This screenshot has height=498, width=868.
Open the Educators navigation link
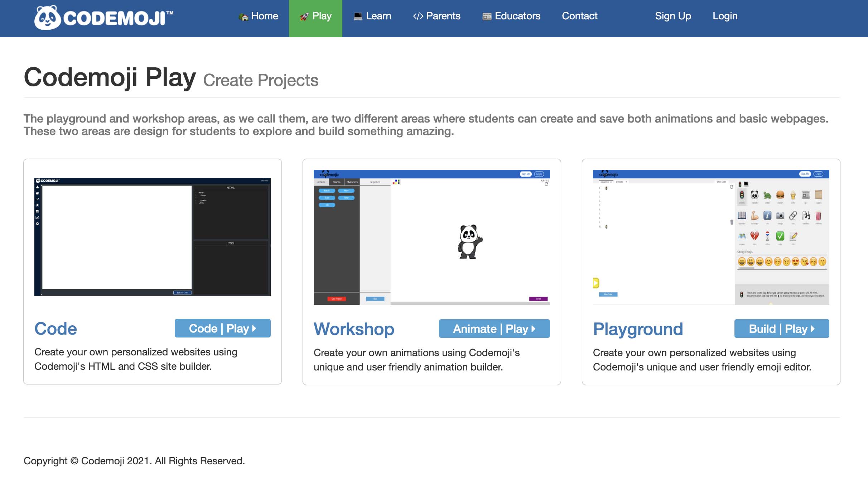(x=511, y=16)
